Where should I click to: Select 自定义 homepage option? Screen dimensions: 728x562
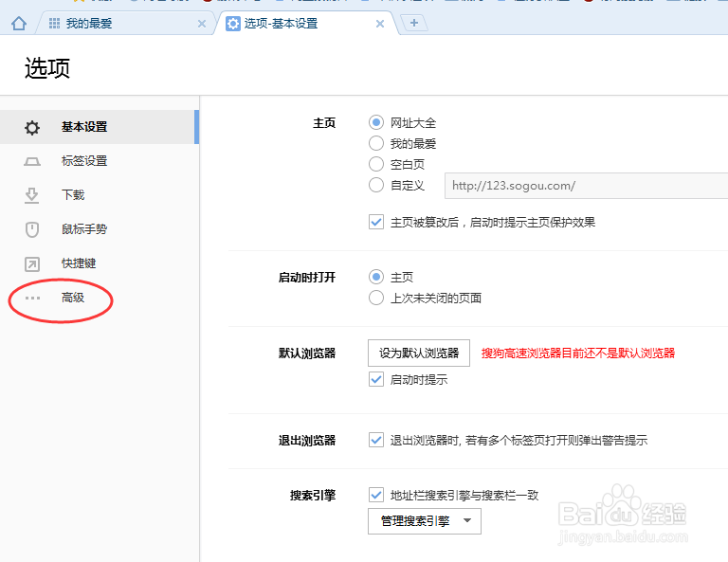pyautogui.click(x=376, y=185)
